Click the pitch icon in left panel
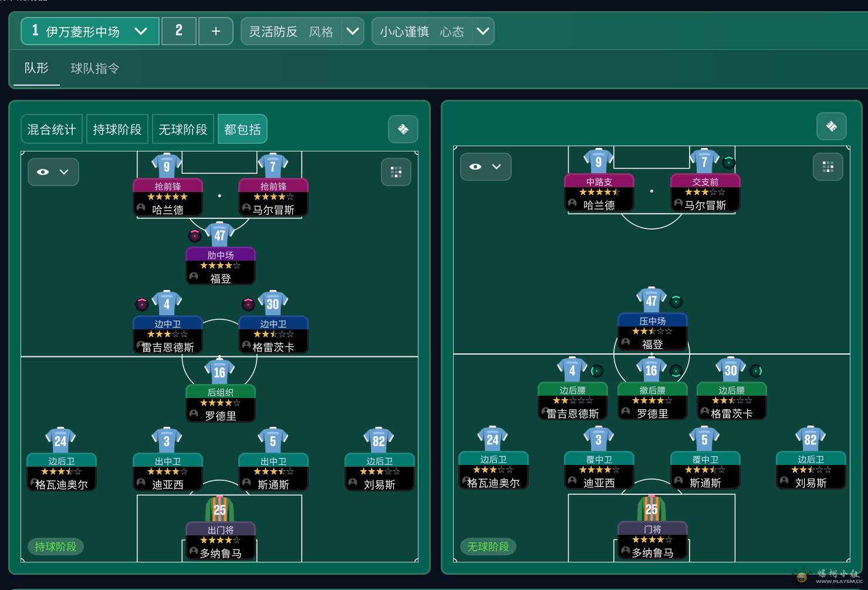 click(403, 129)
